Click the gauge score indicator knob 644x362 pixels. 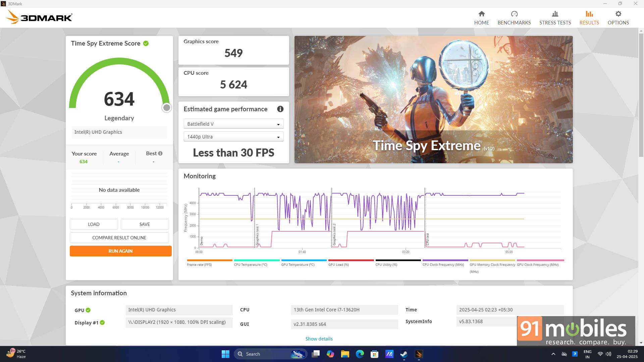(166, 108)
